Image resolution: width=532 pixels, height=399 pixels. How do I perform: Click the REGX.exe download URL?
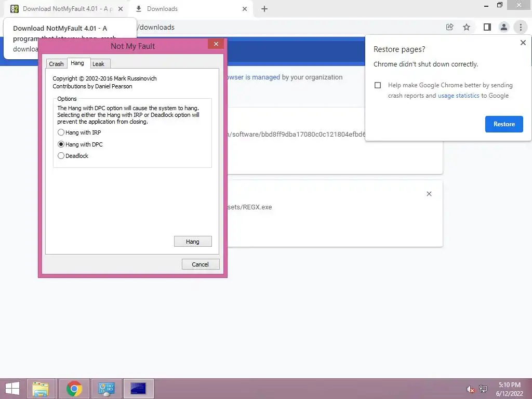pos(250,207)
